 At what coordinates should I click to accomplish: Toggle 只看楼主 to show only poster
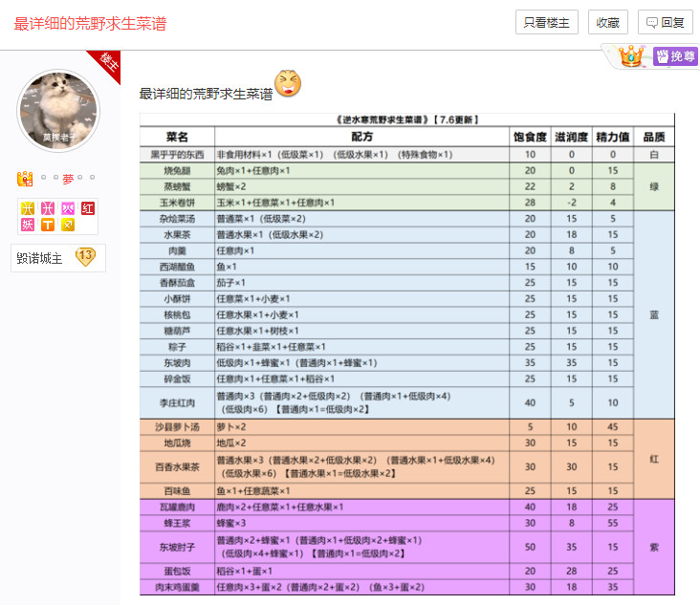click(x=547, y=23)
